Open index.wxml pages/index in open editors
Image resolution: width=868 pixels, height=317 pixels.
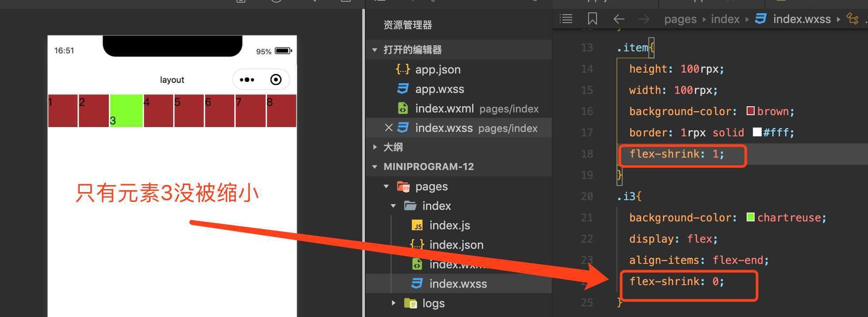[x=459, y=108]
